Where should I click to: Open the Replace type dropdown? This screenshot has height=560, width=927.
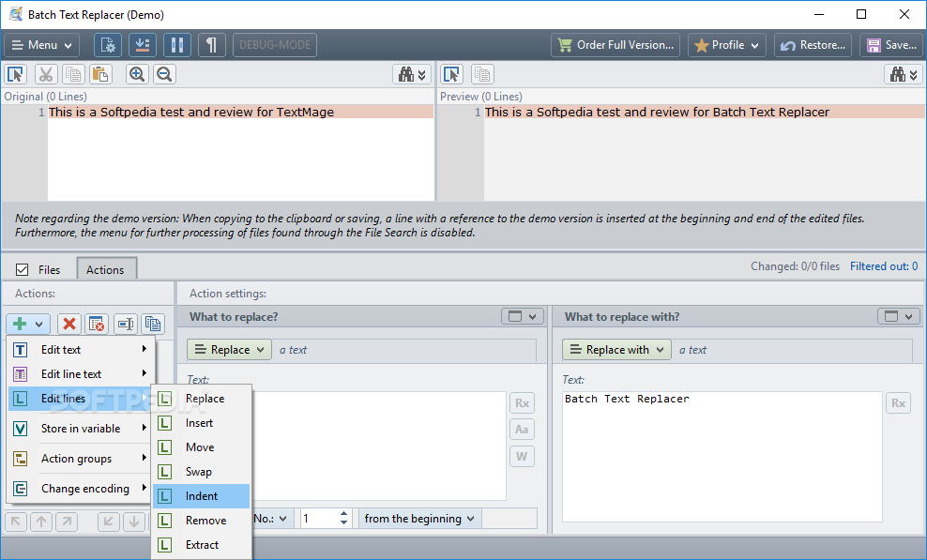tap(229, 350)
